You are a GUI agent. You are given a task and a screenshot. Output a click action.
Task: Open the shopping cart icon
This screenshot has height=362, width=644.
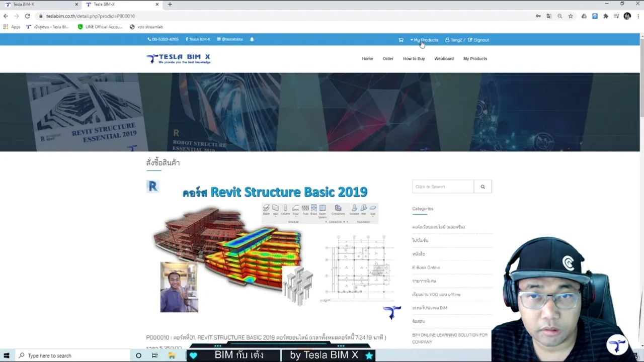[x=401, y=40]
